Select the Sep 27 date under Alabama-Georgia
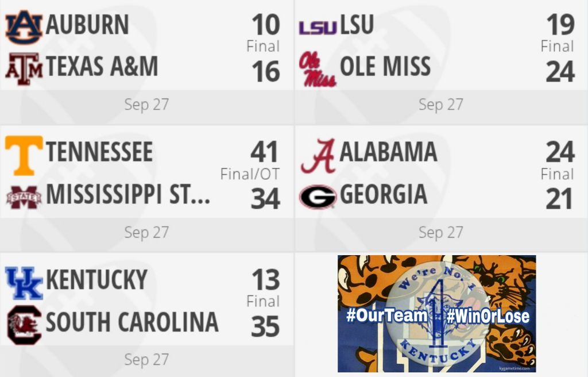The width and height of the screenshot is (588, 377). point(440,232)
